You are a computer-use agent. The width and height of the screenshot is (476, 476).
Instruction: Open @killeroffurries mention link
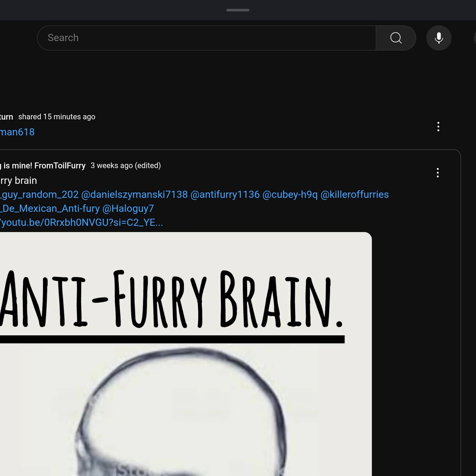[355, 195]
